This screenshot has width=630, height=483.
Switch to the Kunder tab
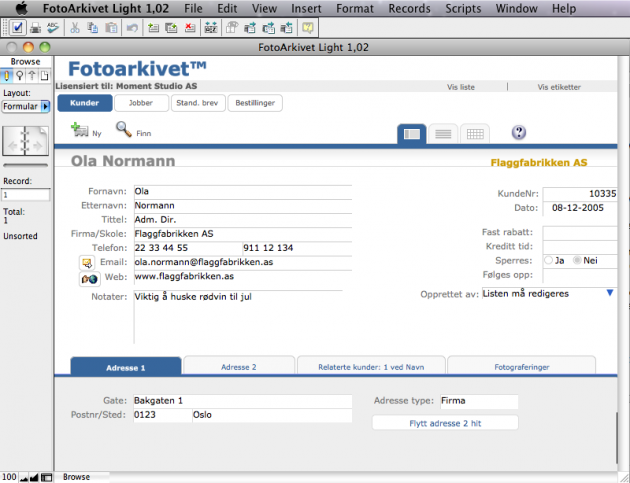85,103
